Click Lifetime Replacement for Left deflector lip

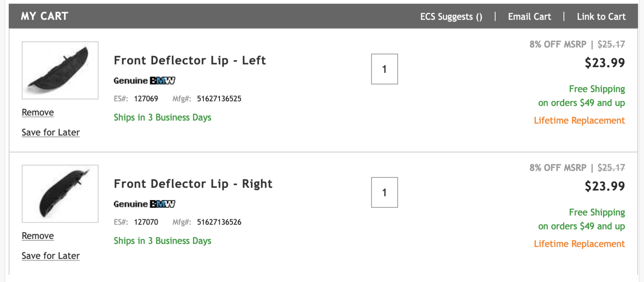[x=579, y=121]
